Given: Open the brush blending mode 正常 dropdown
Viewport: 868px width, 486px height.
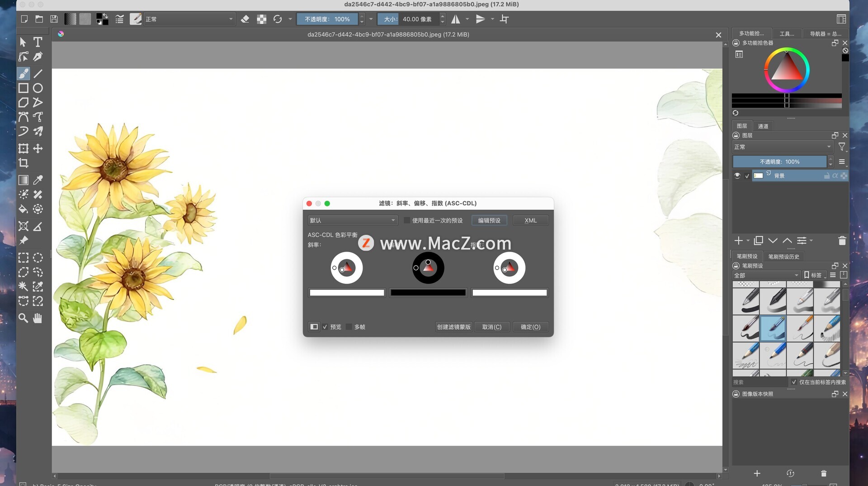Looking at the screenshot, I should coord(189,19).
